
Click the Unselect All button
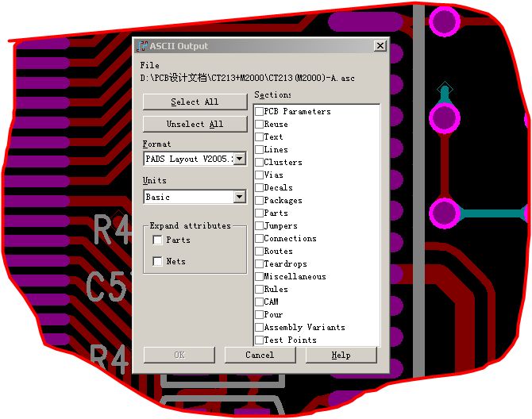tap(195, 124)
